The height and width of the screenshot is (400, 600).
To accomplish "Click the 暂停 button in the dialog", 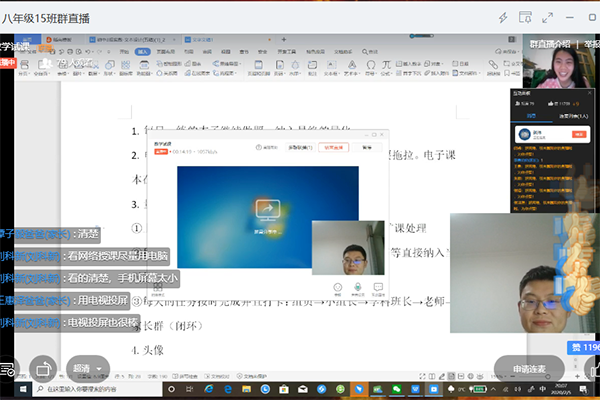I will pyautogui.click(x=367, y=147).
